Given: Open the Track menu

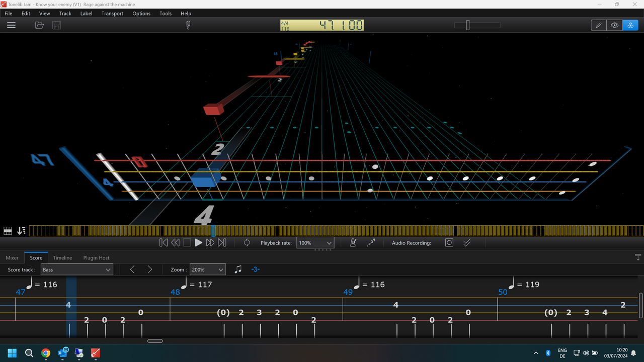Looking at the screenshot, I should [x=65, y=14].
